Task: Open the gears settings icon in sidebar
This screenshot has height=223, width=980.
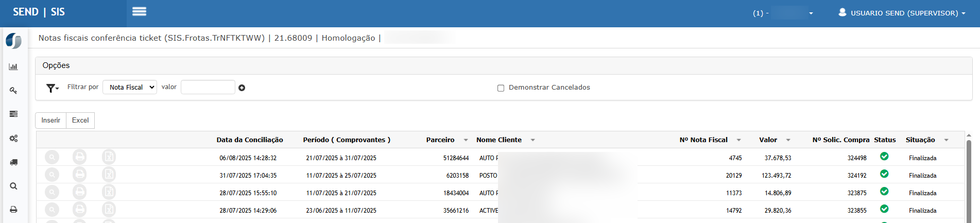Action: tap(13, 138)
